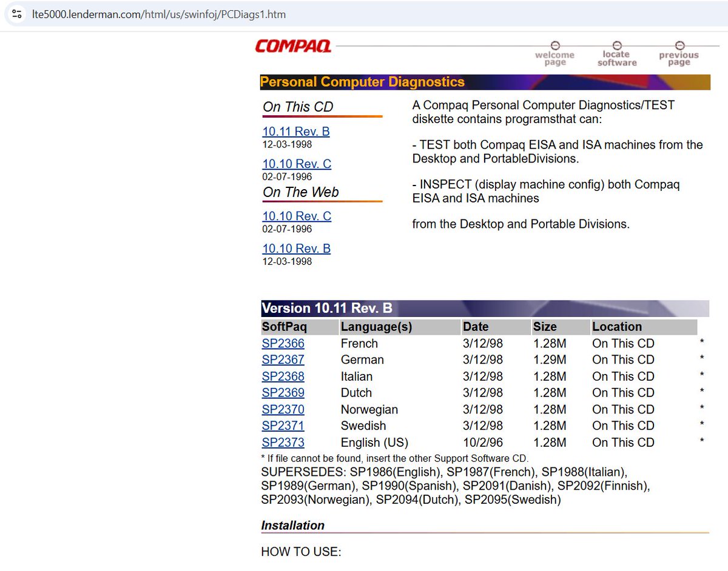Open 10.10 Rev. C under On This CD
Screen dimensions: 728x571
click(x=297, y=164)
